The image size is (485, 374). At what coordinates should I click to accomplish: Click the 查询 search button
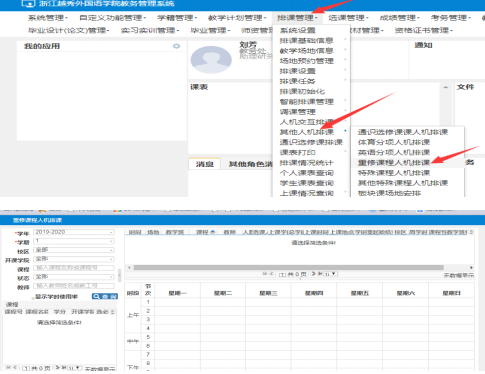pyautogui.click(x=105, y=296)
